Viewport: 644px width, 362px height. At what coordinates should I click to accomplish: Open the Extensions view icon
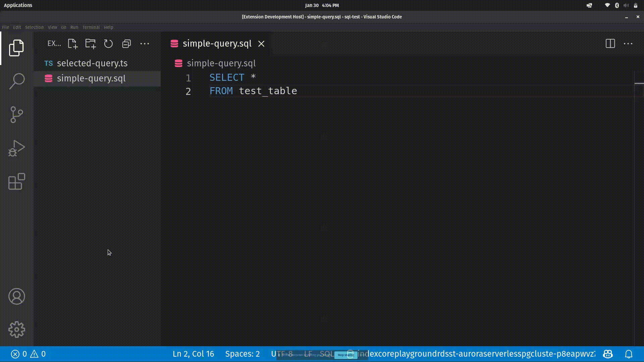pyautogui.click(x=16, y=182)
